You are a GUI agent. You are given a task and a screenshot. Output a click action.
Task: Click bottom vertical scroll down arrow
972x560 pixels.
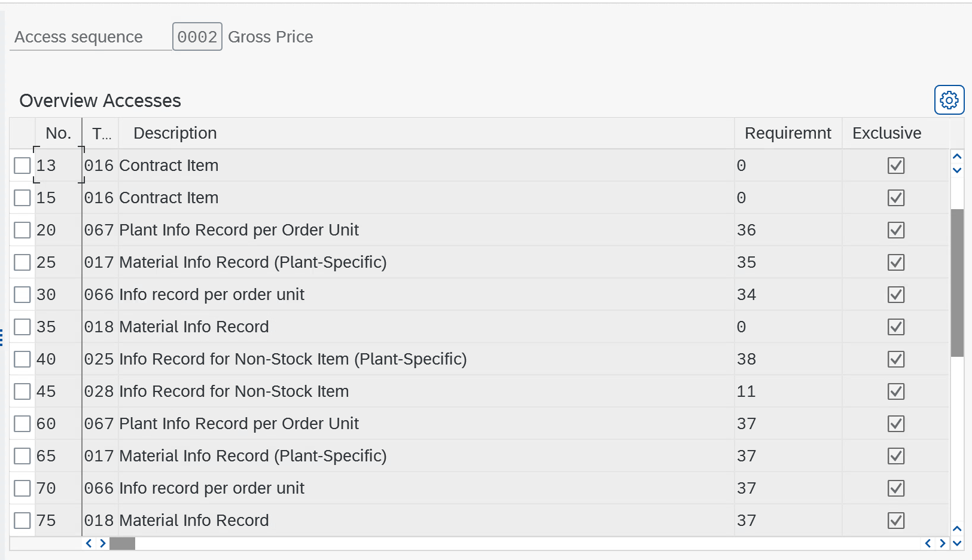point(957,543)
